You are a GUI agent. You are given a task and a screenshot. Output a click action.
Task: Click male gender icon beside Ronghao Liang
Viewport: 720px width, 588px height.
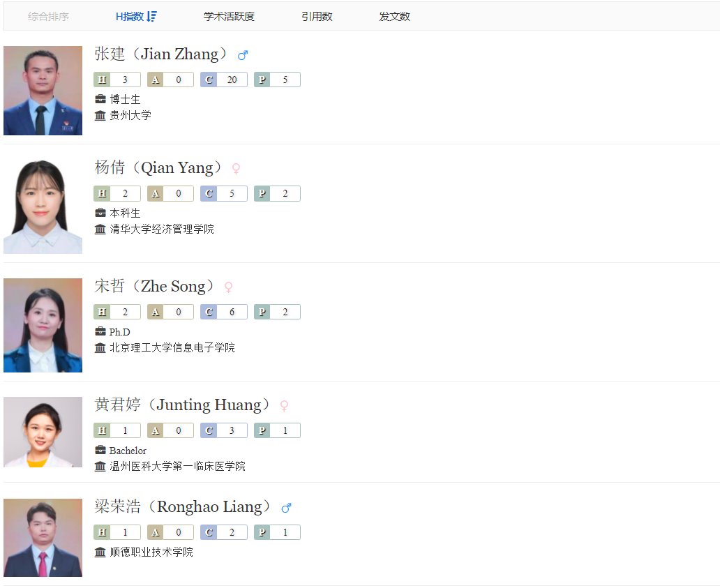287,508
